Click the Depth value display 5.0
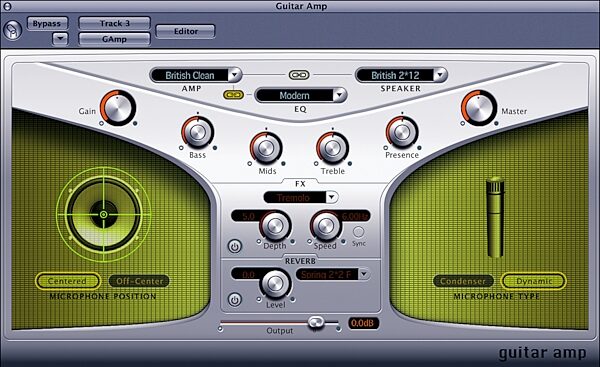 [x=247, y=216]
